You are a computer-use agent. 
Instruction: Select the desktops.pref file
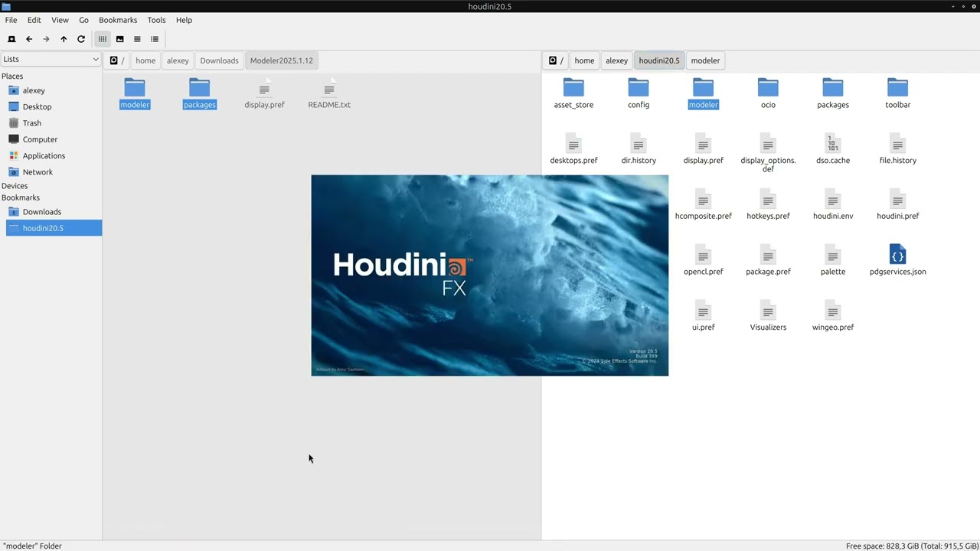click(573, 149)
